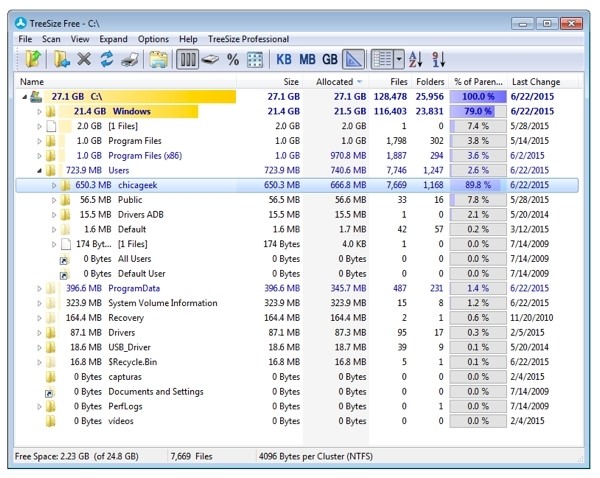Click the Drivers ADB folder icon
600x478 pixels.
(65, 215)
